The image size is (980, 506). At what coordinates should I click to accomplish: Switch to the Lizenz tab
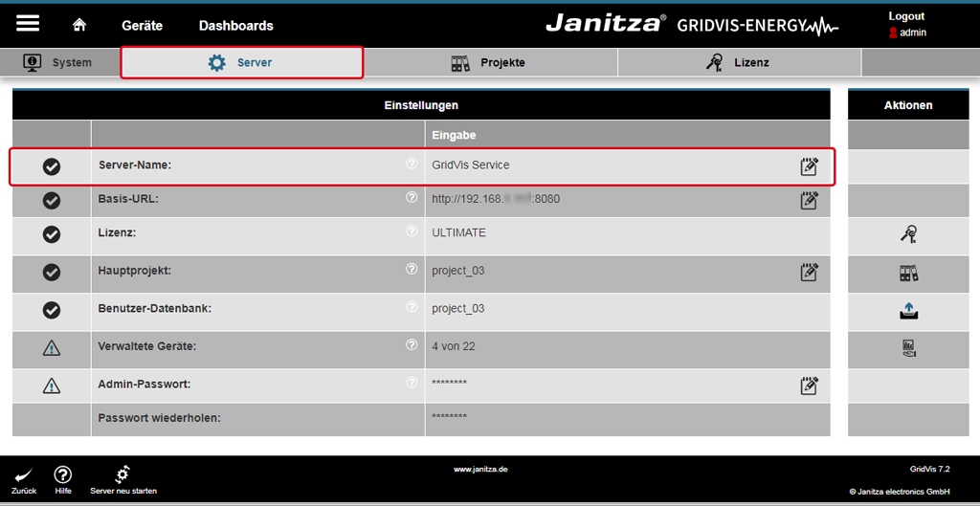pyautogui.click(x=738, y=63)
